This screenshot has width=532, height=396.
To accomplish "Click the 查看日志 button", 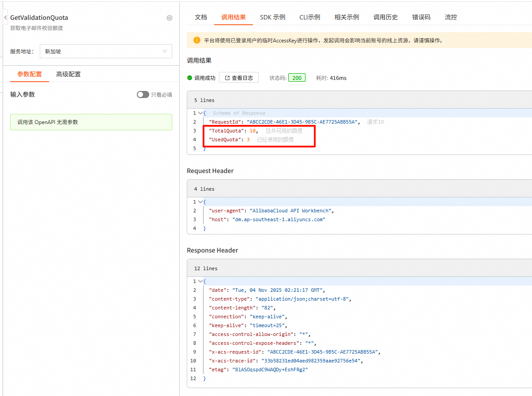I will click(239, 78).
